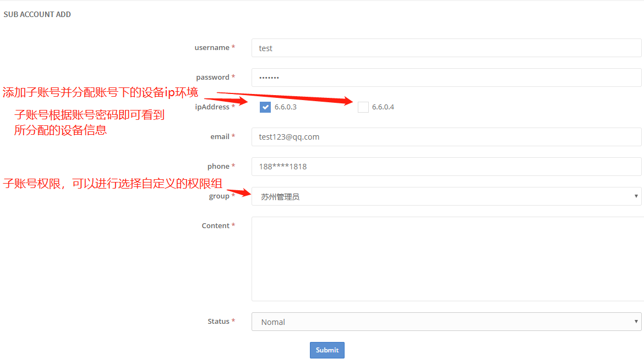Click the phone number input field
The image size is (644, 359).
tap(446, 167)
